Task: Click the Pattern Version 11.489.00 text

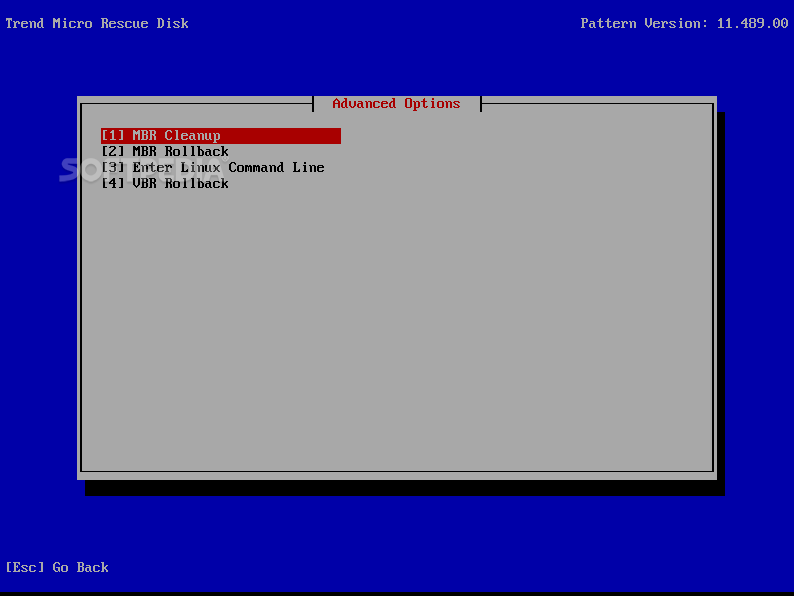Action: (684, 23)
